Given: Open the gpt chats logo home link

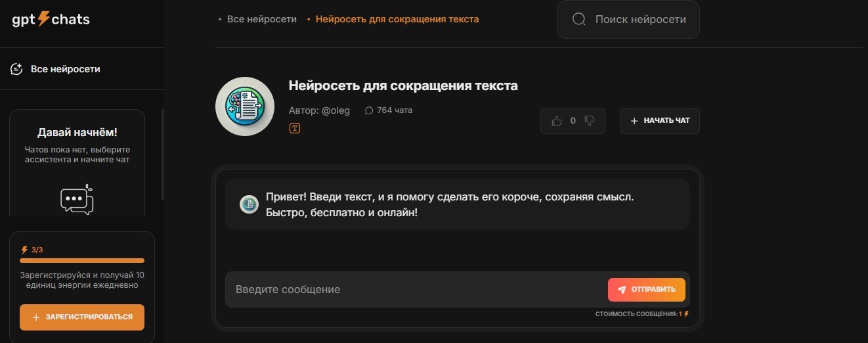Looking at the screenshot, I should pyautogui.click(x=51, y=19).
